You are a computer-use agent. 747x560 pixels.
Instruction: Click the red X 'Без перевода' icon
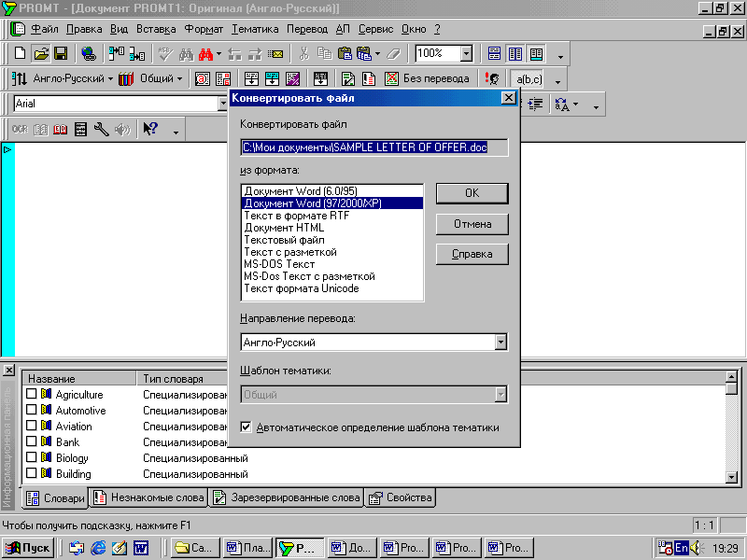(x=391, y=78)
